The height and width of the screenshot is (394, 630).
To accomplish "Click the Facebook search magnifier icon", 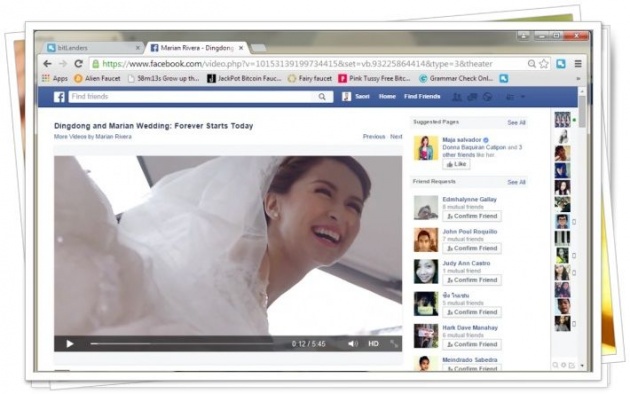I will click(x=322, y=97).
